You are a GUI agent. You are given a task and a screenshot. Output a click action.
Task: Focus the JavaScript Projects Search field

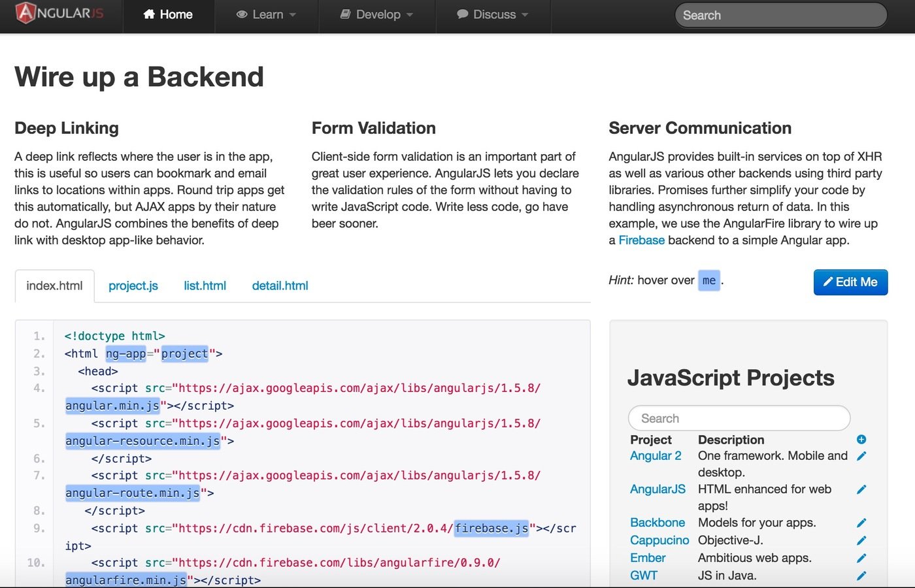click(x=739, y=418)
